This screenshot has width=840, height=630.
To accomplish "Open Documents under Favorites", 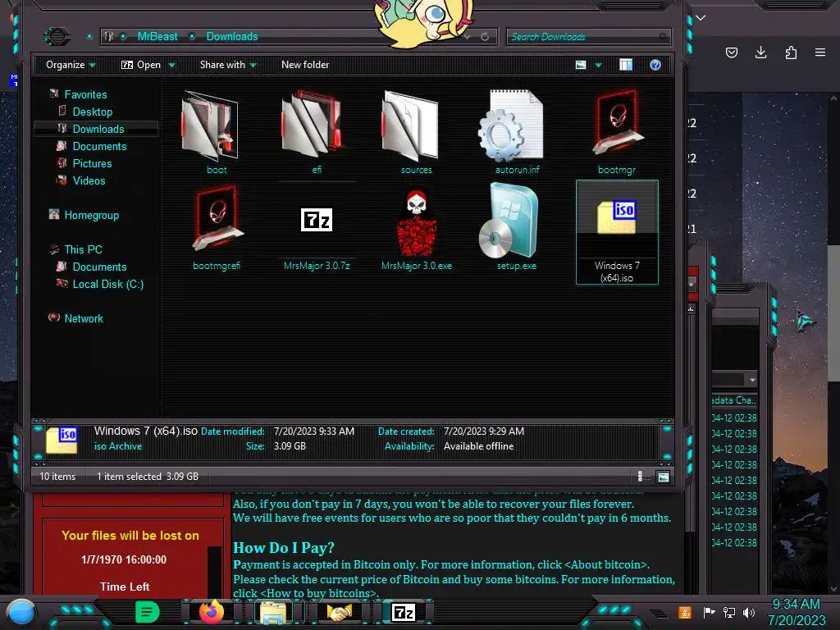I will point(99,146).
